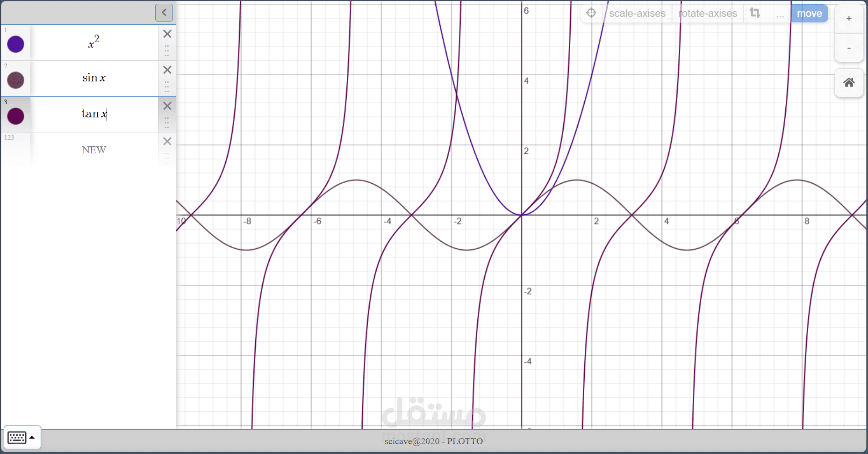Toggle visibility of the sin x curve
The image size is (868, 454).
point(15,80)
